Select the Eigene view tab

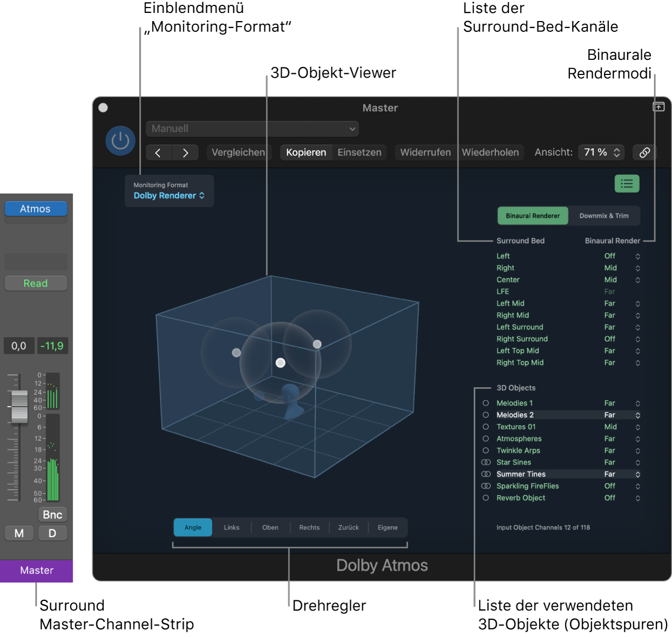pos(388,528)
